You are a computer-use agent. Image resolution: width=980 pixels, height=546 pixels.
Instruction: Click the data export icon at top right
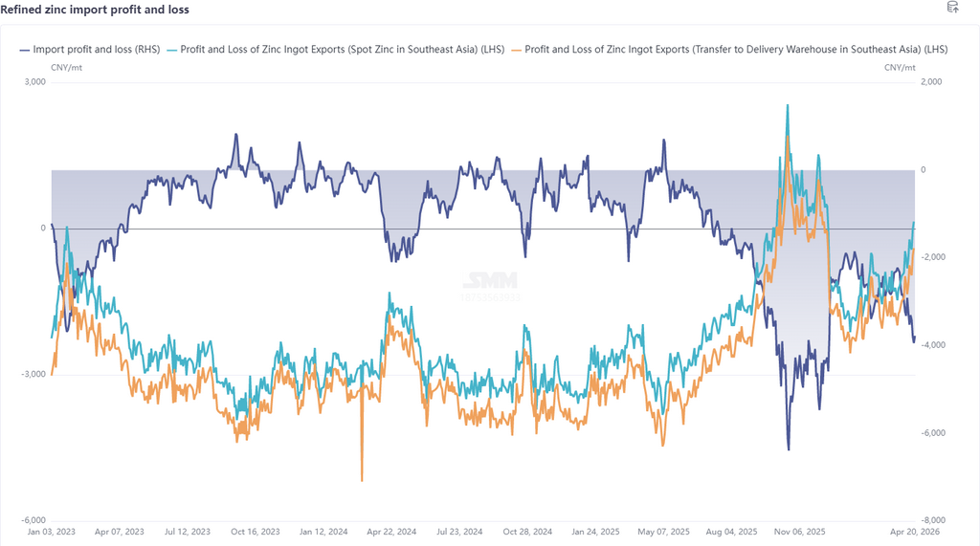(952, 8)
